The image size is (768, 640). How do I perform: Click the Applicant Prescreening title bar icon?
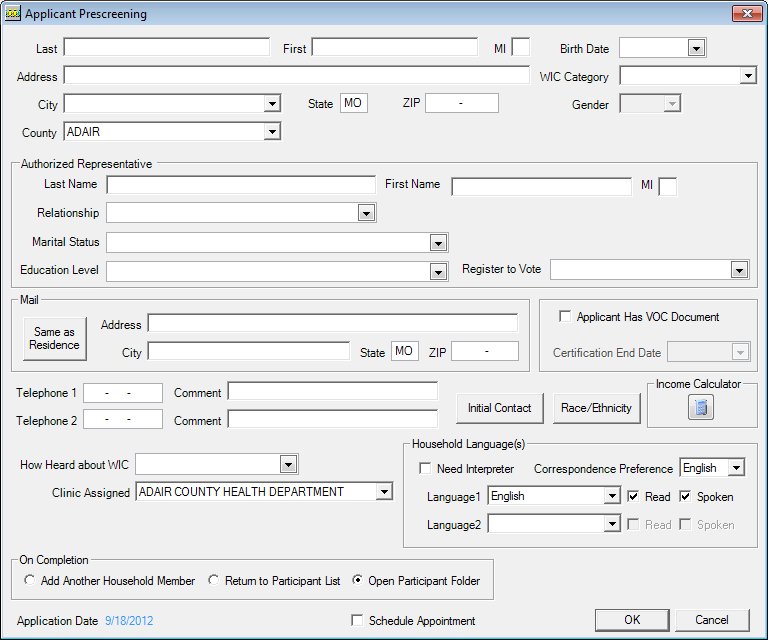(13, 13)
